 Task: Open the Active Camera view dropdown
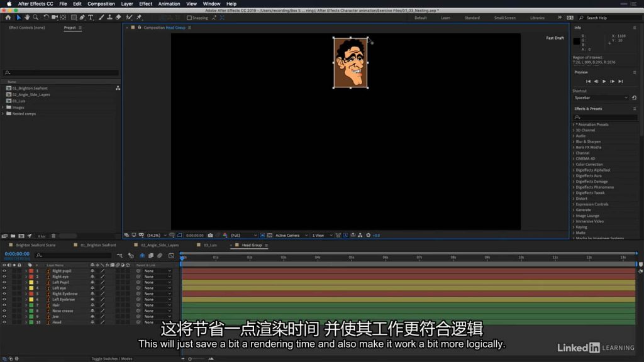(x=291, y=236)
